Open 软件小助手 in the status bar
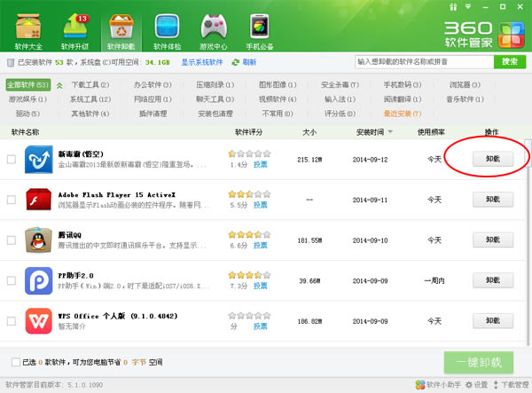 click(x=438, y=384)
